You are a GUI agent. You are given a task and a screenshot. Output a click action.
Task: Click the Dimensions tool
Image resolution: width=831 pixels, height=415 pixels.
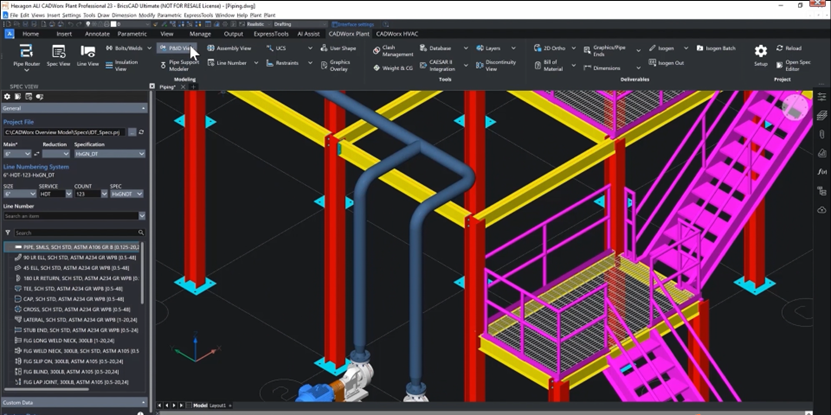602,68
